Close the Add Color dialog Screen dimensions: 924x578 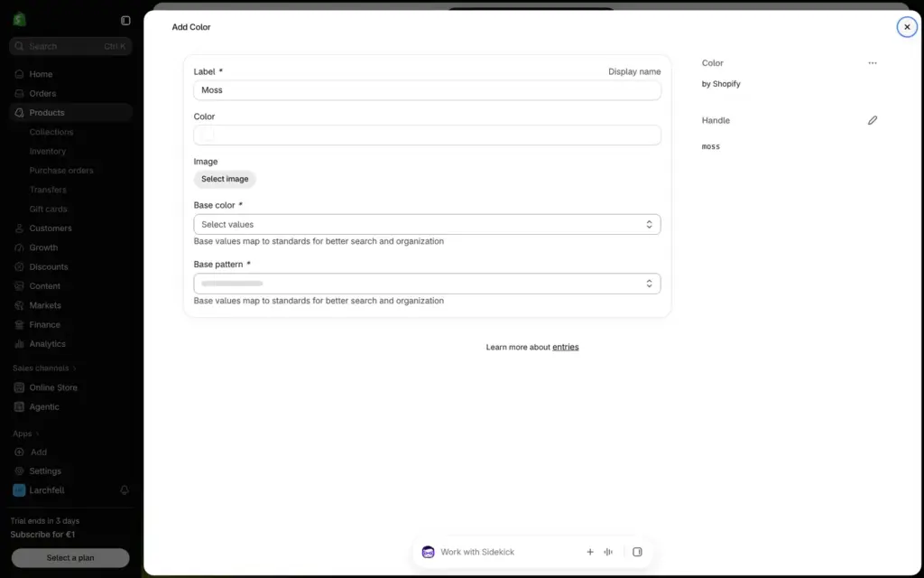(907, 26)
